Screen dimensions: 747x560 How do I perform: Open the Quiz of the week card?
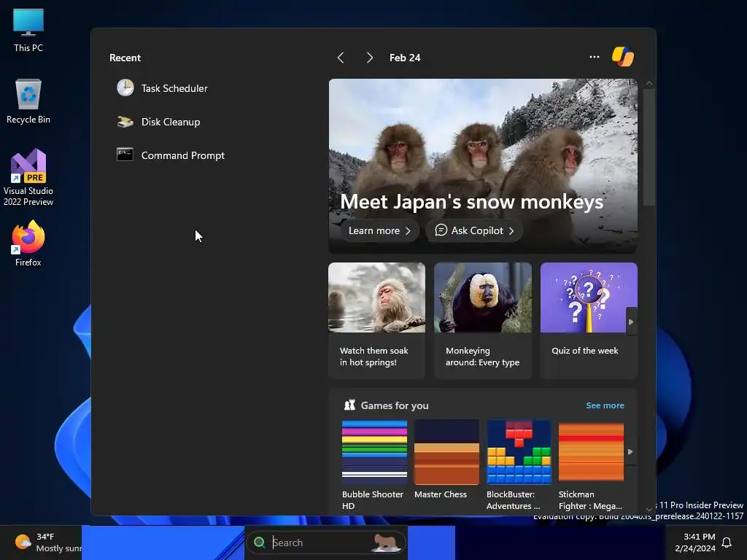click(589, 321)
